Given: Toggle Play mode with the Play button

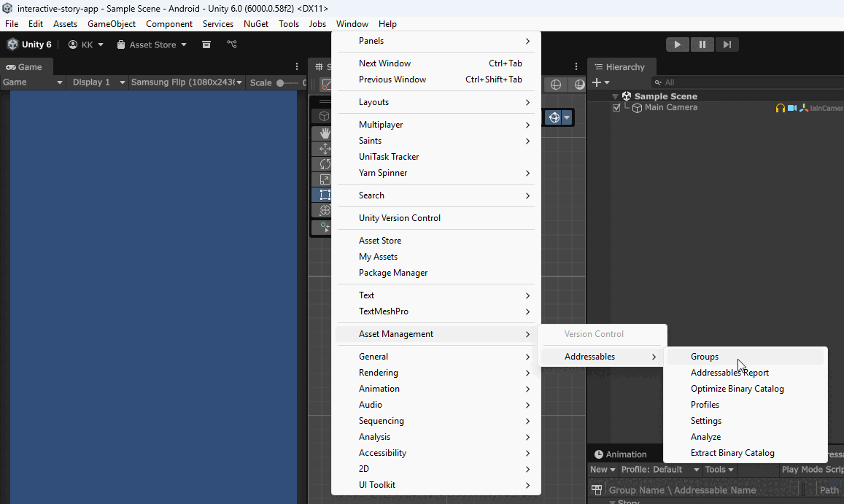Looking at the screenshot, I should click(x=677, y=44).
